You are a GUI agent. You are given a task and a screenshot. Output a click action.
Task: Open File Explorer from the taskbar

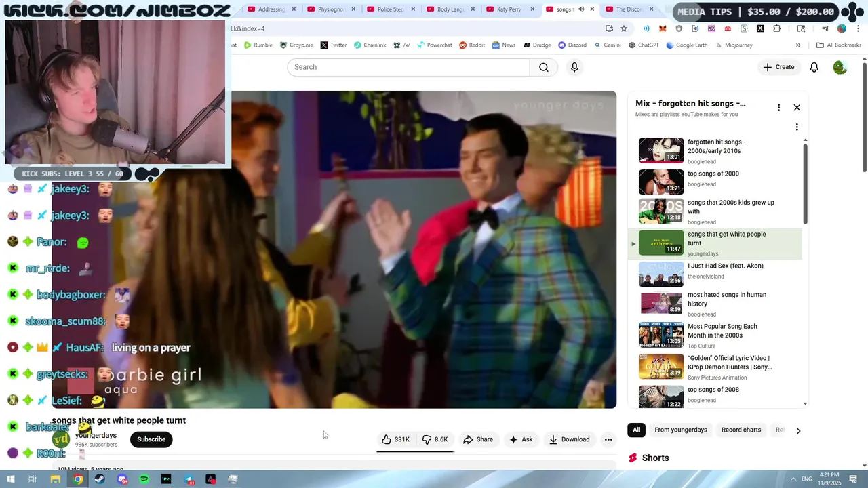coord(56,479)
